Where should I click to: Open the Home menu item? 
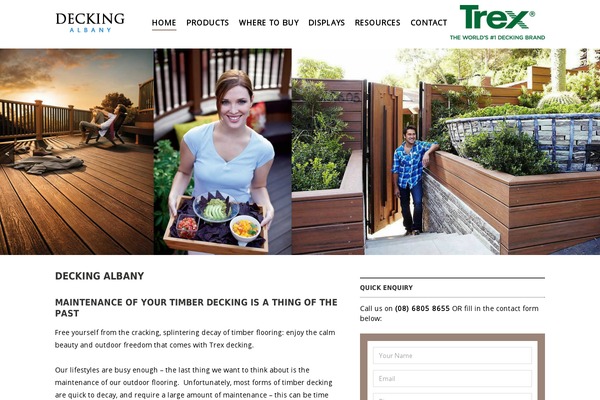[164, 23]
